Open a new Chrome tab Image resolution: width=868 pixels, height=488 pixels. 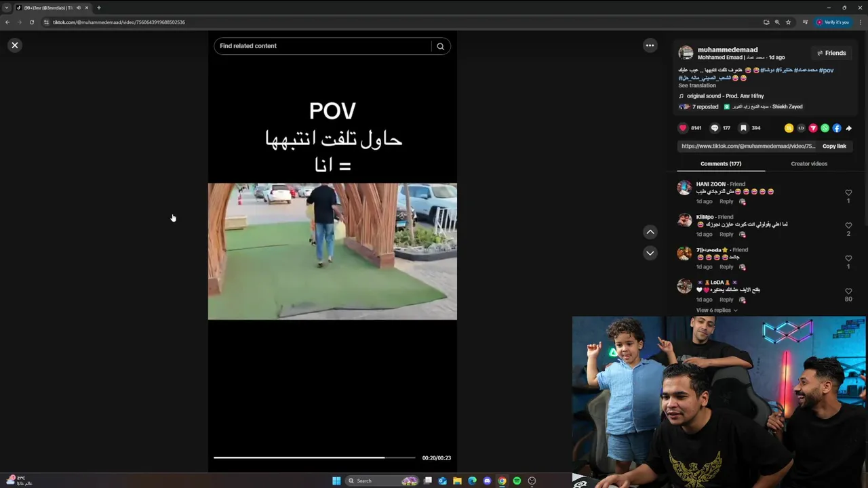(98, 7)
